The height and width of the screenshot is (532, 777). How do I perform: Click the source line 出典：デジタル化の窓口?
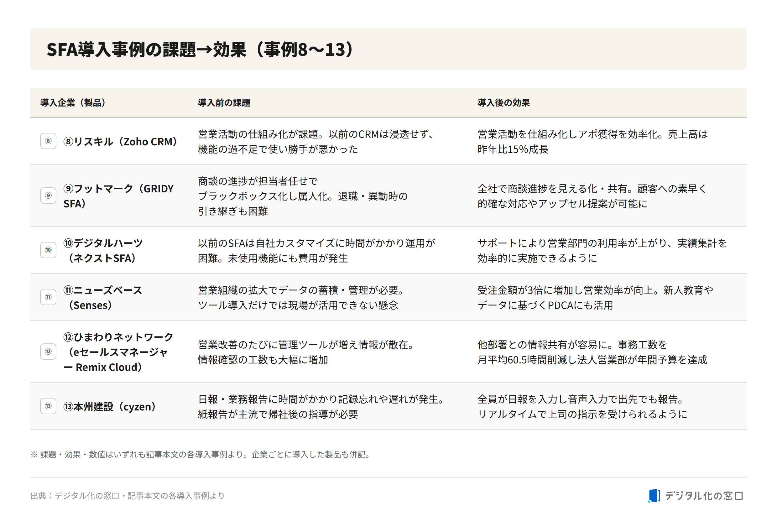click(128, 496)
